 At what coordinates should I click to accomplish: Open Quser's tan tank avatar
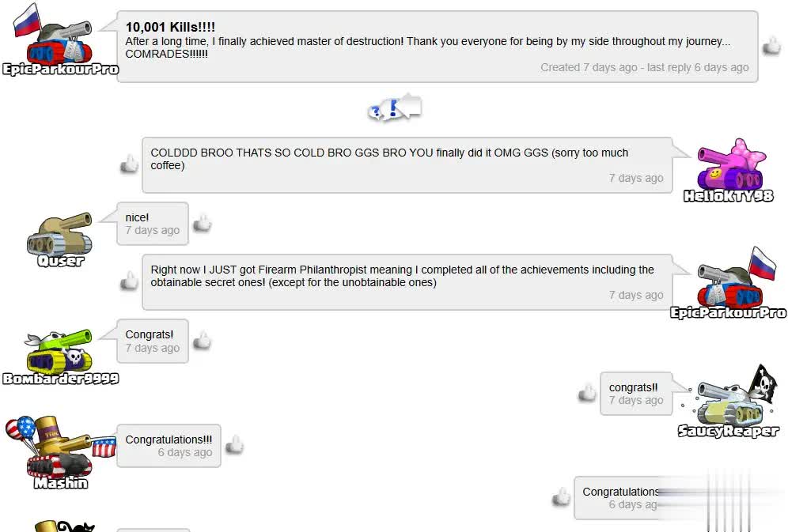point(61,233)
